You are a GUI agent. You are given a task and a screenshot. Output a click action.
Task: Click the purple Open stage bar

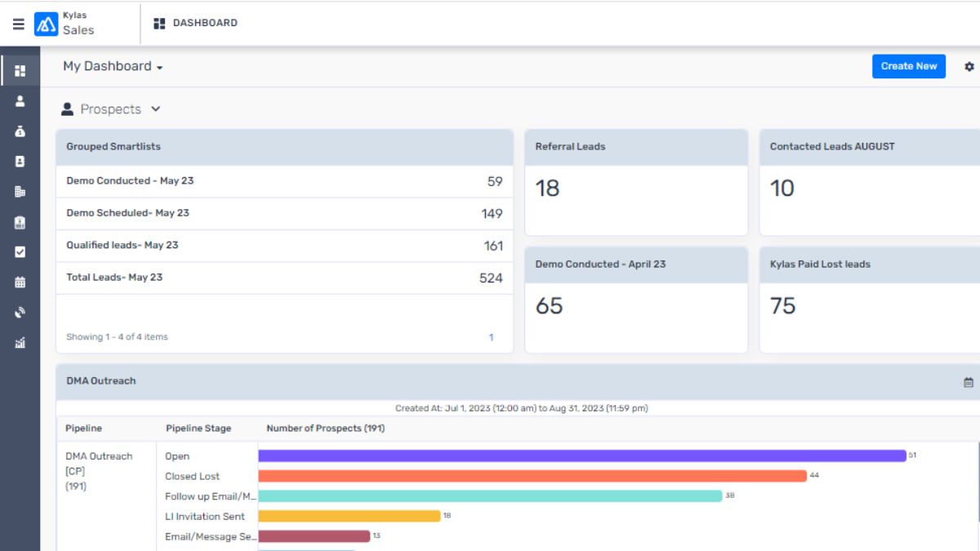tap(572, 455)
